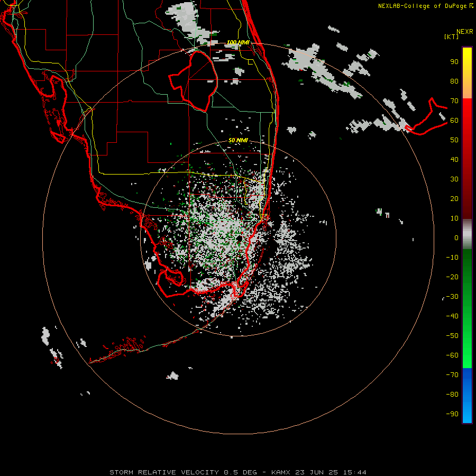Image resolution: width=476 pixels, height=476 pixels.
Task: Click the Storm Relative Velocity caption text
Action: [x=237, y=472]
